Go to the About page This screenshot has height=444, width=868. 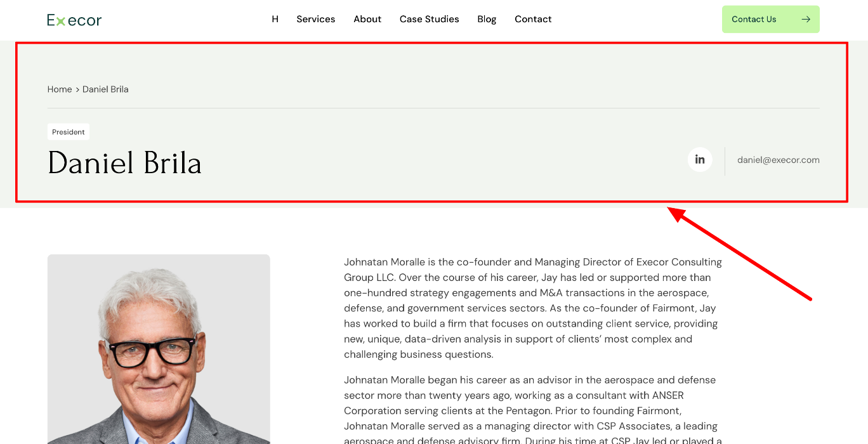click(367, 19)
